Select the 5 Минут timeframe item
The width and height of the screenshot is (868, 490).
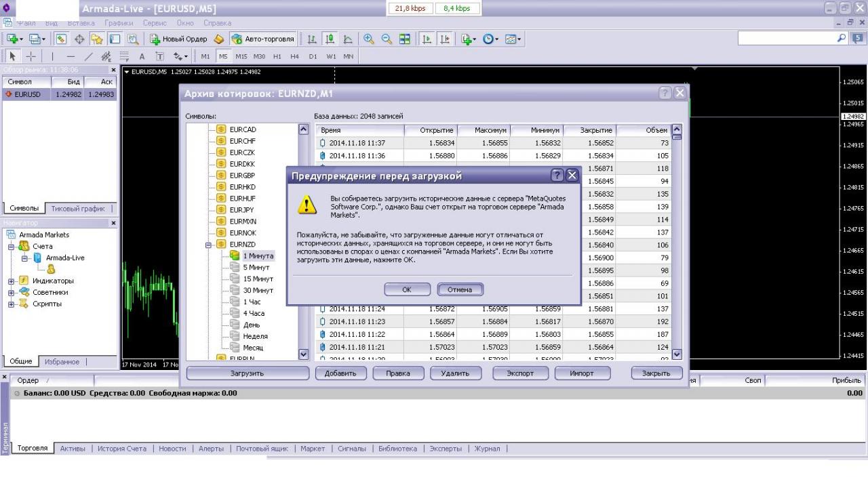pyautogui.click(x=256, y=268)
